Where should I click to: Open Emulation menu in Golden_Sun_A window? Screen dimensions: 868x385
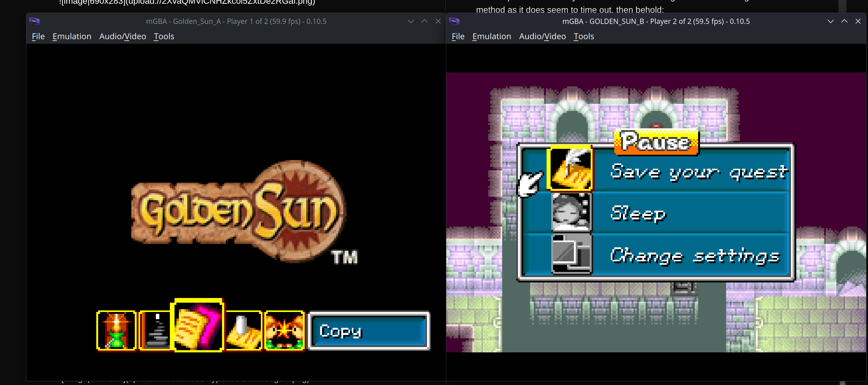72,36
